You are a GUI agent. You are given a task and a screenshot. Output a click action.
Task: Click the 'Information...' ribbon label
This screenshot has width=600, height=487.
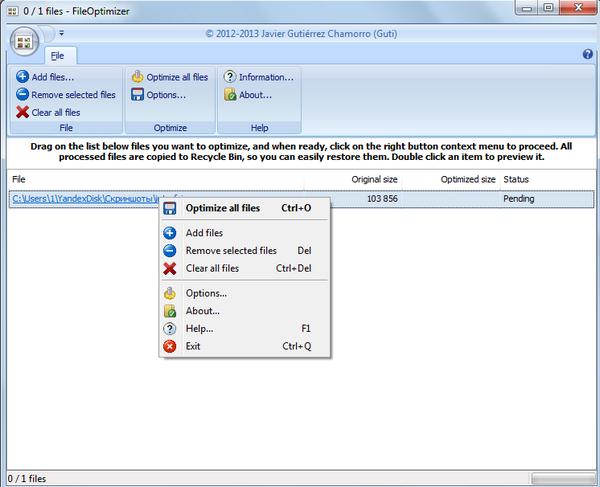click(x=266, y=77)
